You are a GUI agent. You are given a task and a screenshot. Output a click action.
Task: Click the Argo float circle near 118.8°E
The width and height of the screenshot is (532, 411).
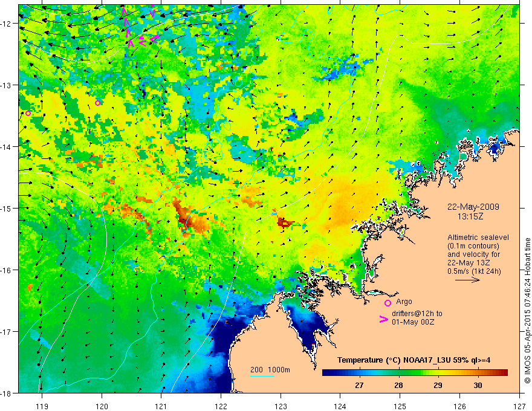(28, 113)
